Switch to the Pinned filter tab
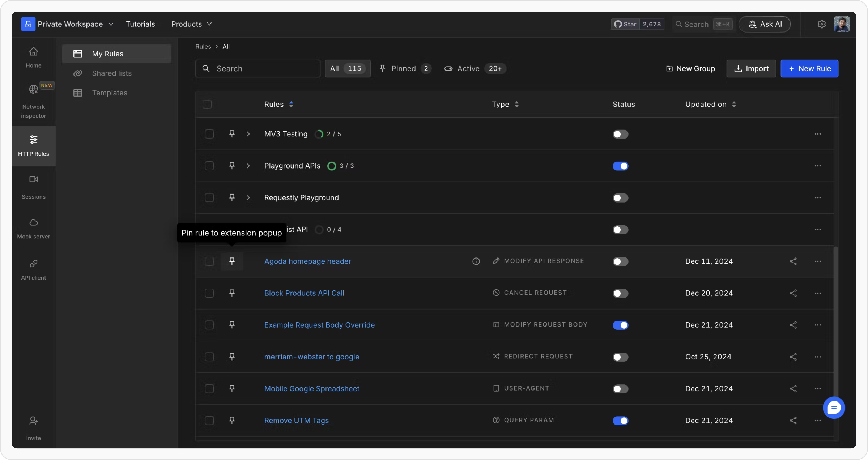868x460 pixels. [404, 69]
